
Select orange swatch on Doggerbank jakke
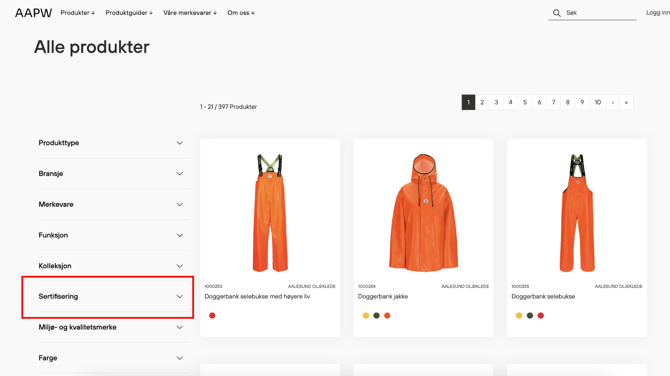pyautogui.click(x=387, y=316)
